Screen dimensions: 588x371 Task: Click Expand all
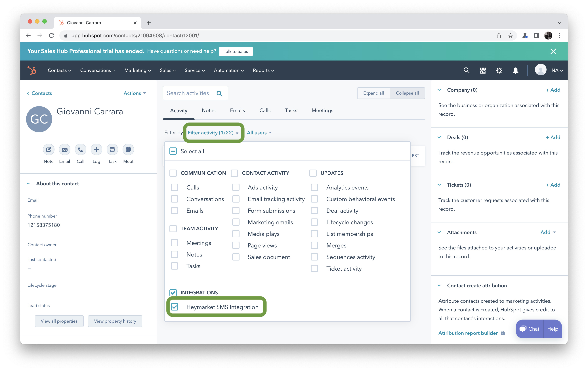tap(373, 93)
